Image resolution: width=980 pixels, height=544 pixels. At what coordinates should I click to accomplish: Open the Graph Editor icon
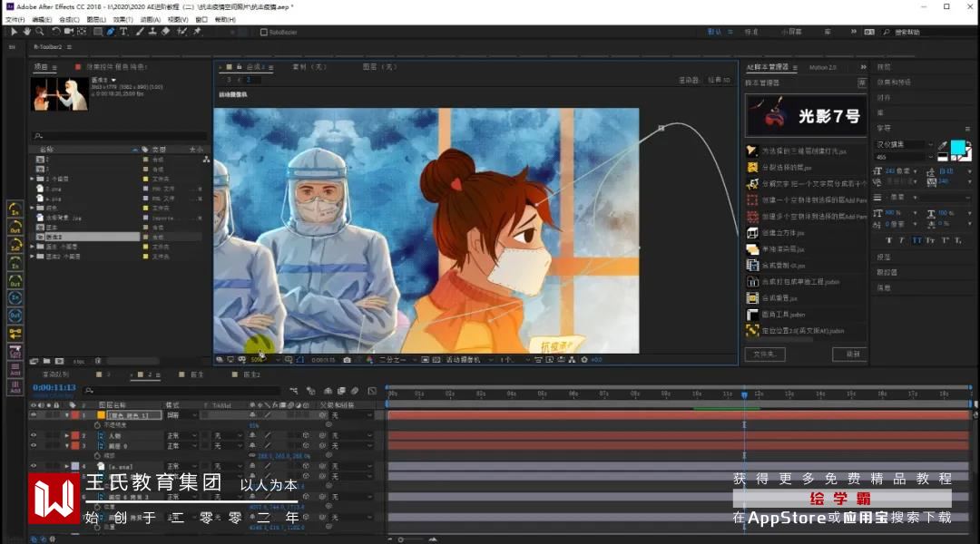pyautogui.click(x=373, y=391)
